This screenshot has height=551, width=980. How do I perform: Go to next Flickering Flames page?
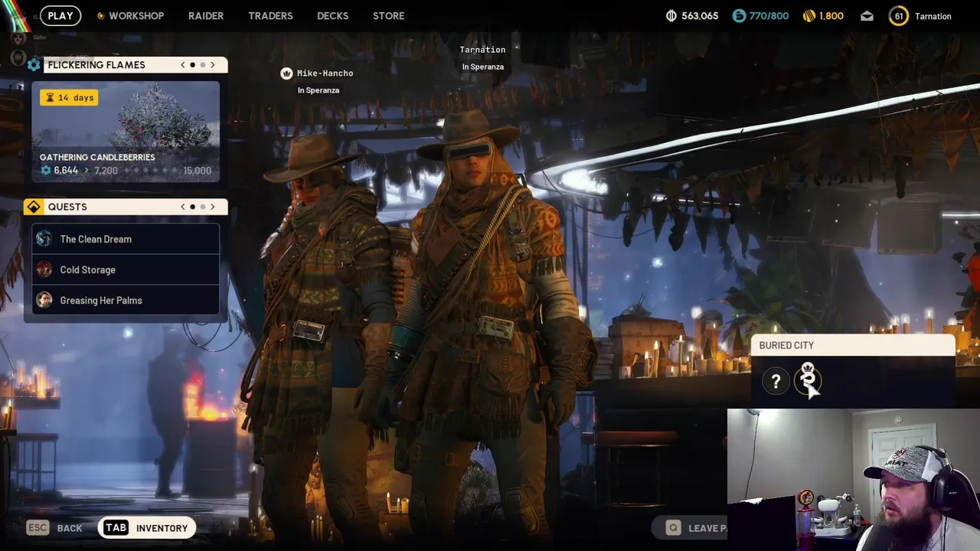tap(213, 65)
